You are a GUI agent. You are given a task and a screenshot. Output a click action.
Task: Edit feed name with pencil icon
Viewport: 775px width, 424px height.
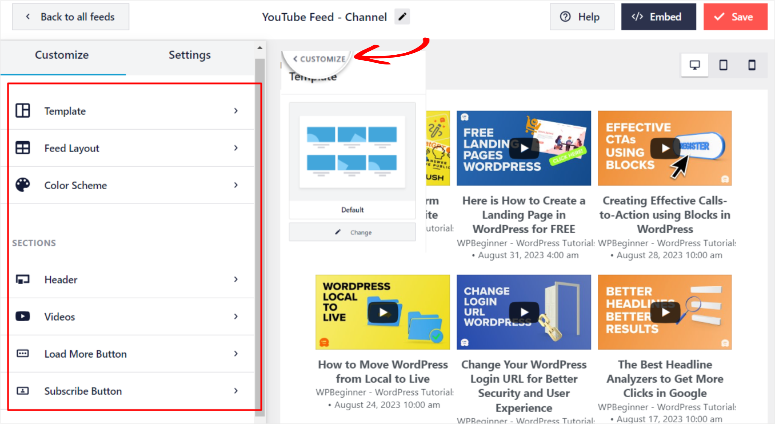pyautogui.click(x=402, y=17)
